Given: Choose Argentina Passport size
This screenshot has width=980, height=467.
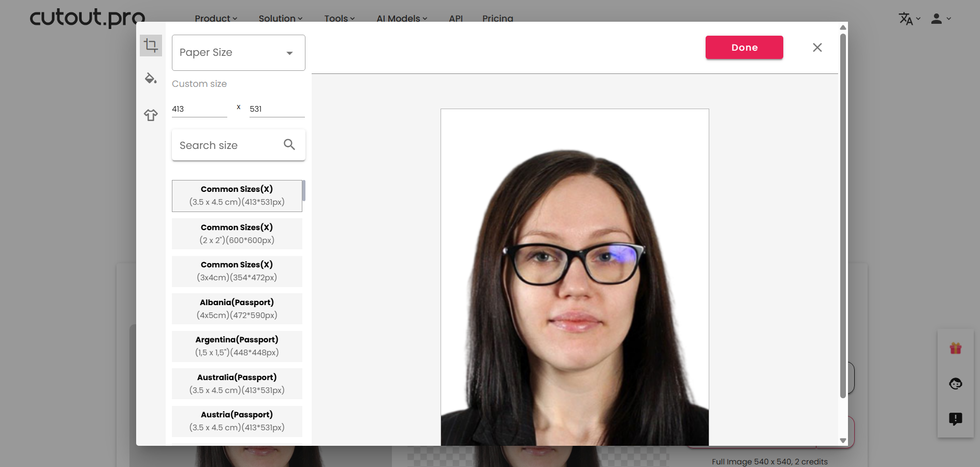Looking at the screenshot, I should [237, 346].
